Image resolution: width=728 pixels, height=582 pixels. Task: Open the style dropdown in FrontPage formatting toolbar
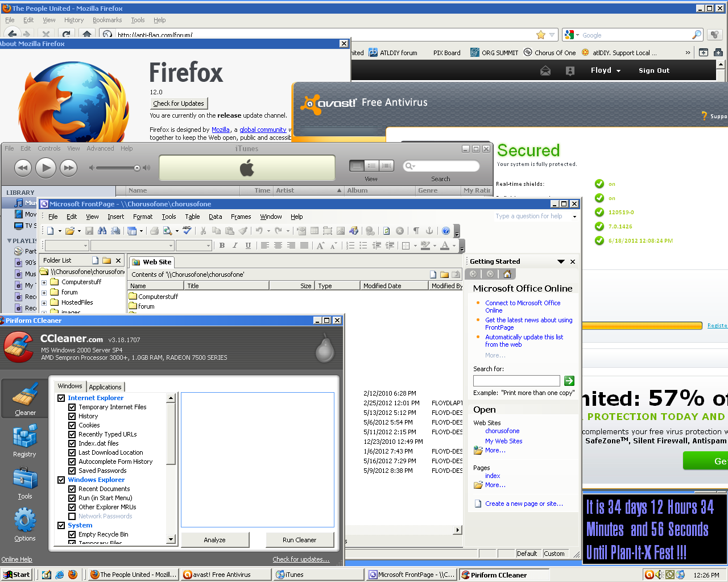pos(85,246)
